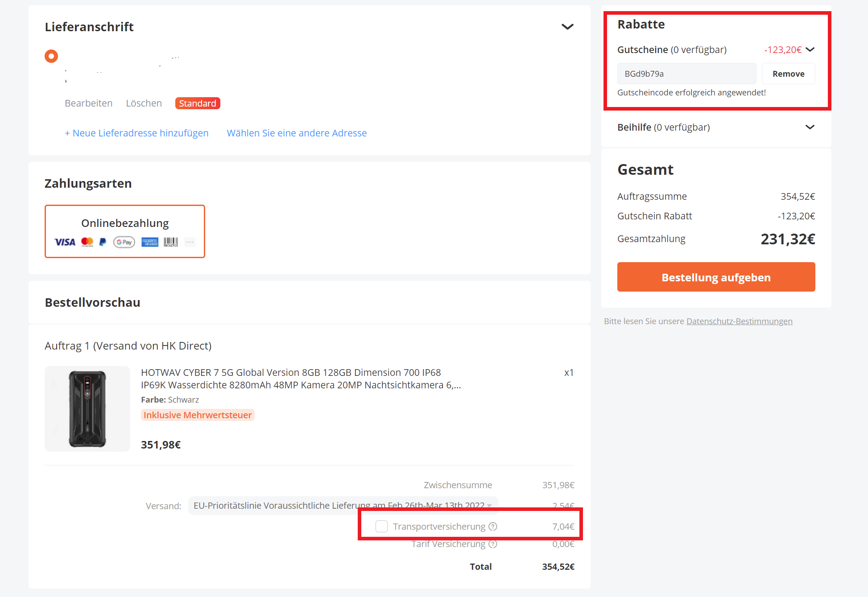Expand the Beihilfe section chevron
Screen dimensions: 868x597
tap(810, 127)
